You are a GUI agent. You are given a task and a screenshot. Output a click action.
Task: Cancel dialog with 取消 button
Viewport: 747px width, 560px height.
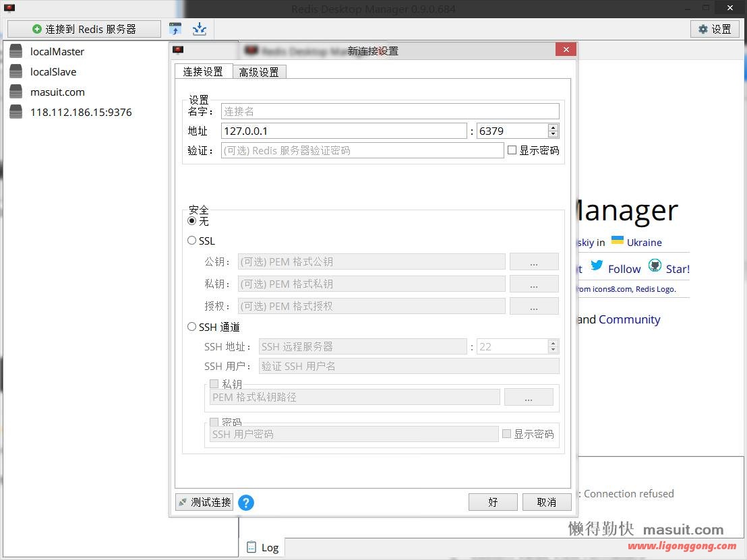tap(547, 502)
